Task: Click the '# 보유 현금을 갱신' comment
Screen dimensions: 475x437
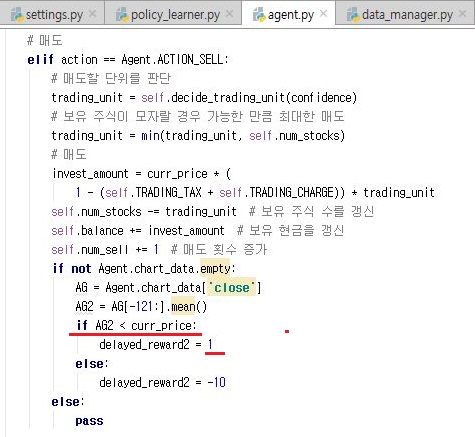Action: [290, 230]
